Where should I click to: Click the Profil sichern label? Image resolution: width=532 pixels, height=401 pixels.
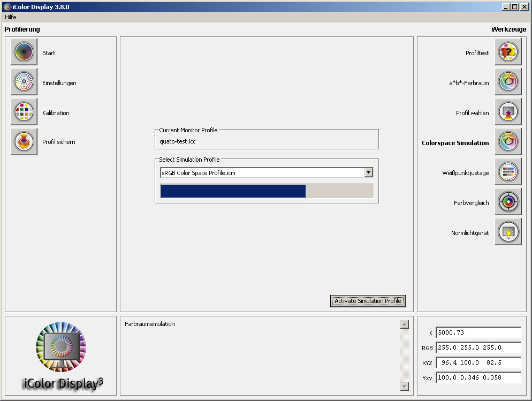[x=59, y=142]
